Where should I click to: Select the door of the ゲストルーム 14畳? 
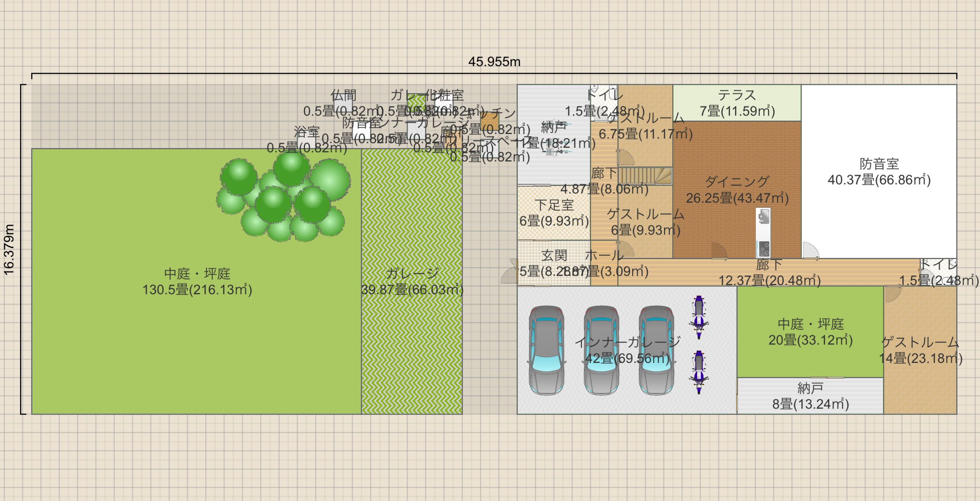click(x=893, y=294)
